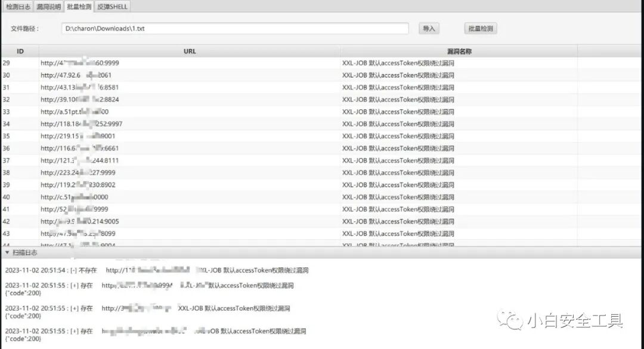Click the 漏洞名称 column header

[459, 51]
